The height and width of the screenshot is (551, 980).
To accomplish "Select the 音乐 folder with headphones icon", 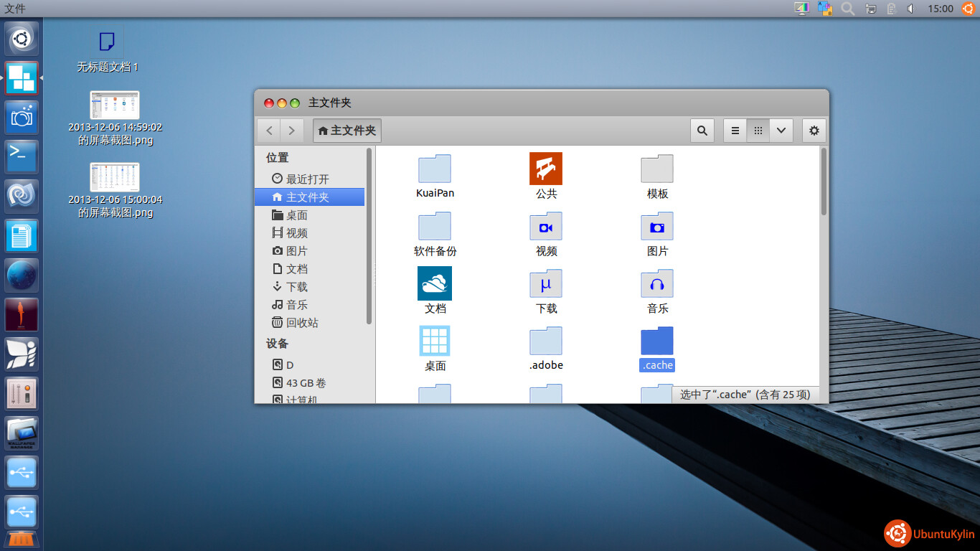I will pyautogui.click(x=657, y=284).
